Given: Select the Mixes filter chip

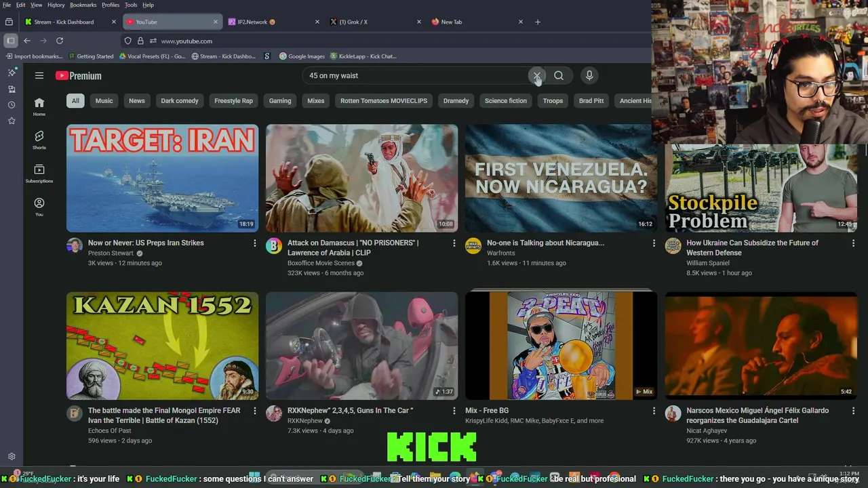Looking at the screenshot, I should tap(316, 100).
